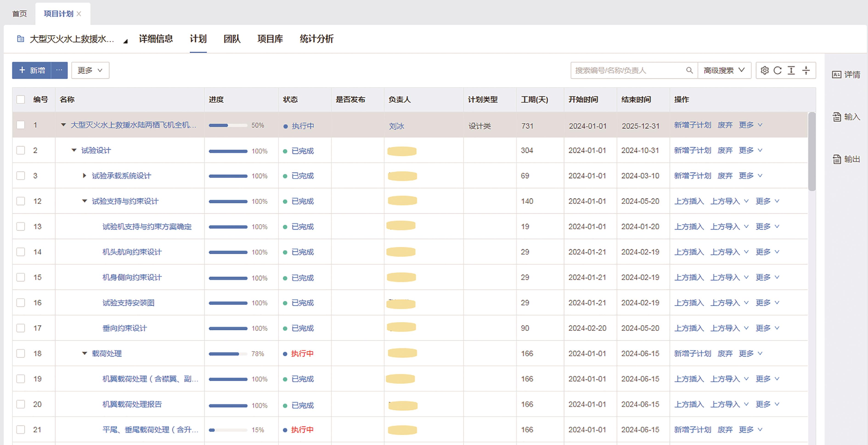The width and height of the screenshot is (868, 445).
Task: Select the checkbox for row 18 载荷处理
Action: pyautogui.click(x=21, y=353)
